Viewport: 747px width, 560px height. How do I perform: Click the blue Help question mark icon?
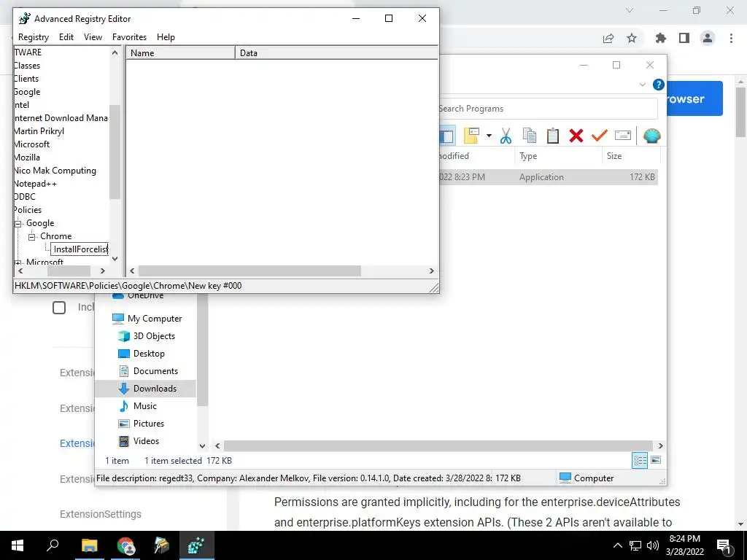click(x=659, y=85)
